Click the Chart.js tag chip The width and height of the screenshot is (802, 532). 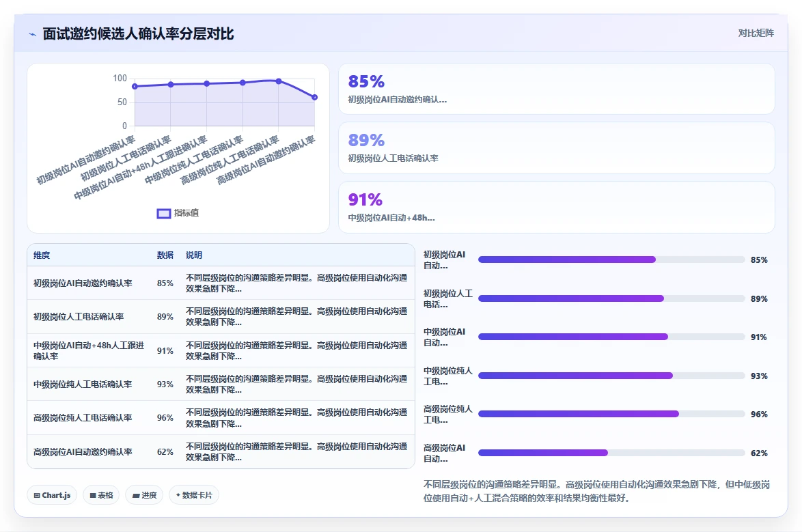(x=52, y=495)
